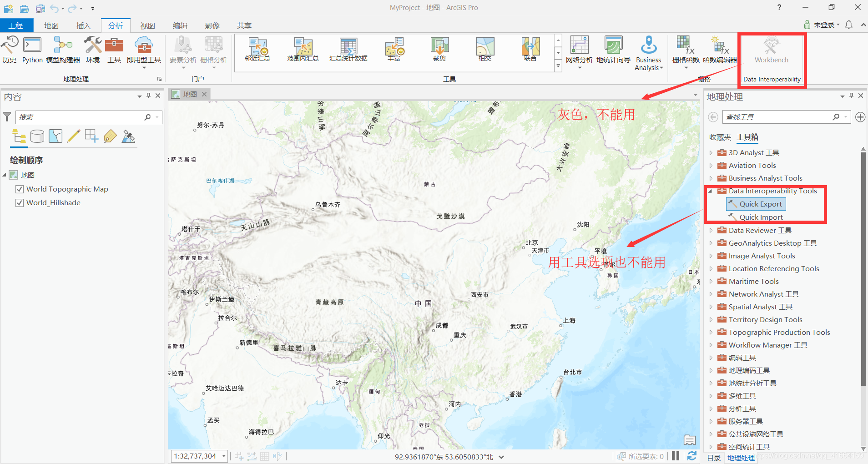Open Network Analysis (网络分析) menu
868x464 pixels.
[580, 52]
